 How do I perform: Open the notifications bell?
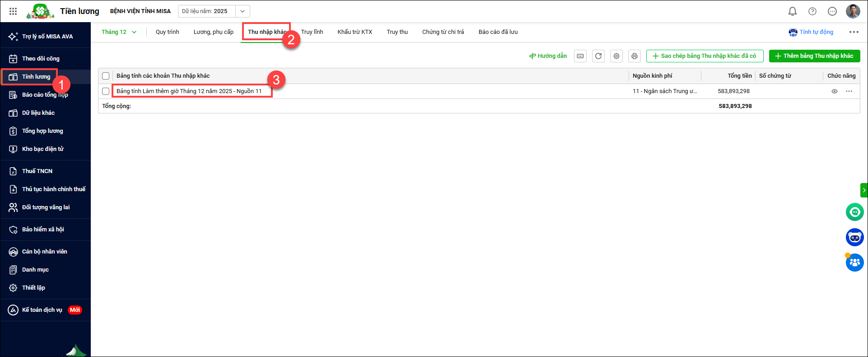pyautogui.click(x=792, y=11)
